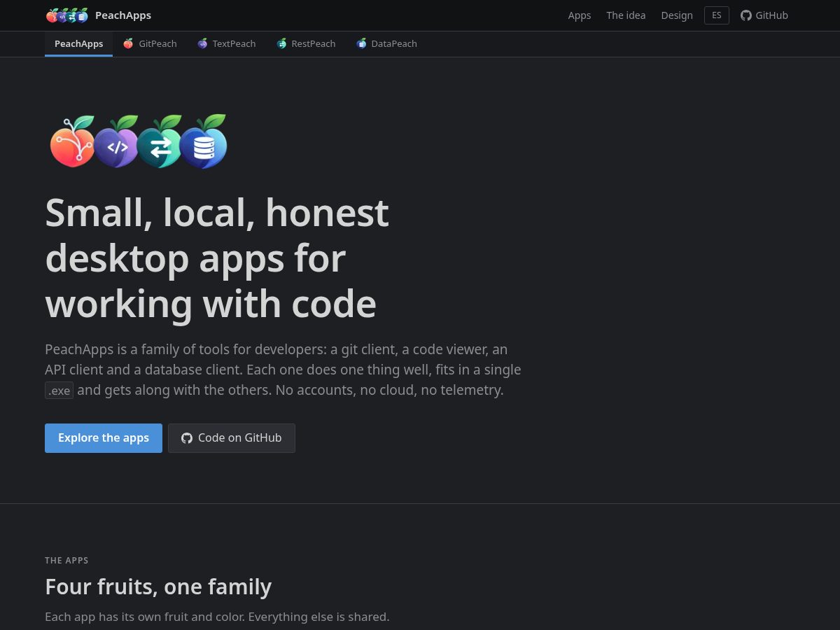Click the PeachApps brand name in header
Screen dimensions: 840x630
tap(123, 15)
